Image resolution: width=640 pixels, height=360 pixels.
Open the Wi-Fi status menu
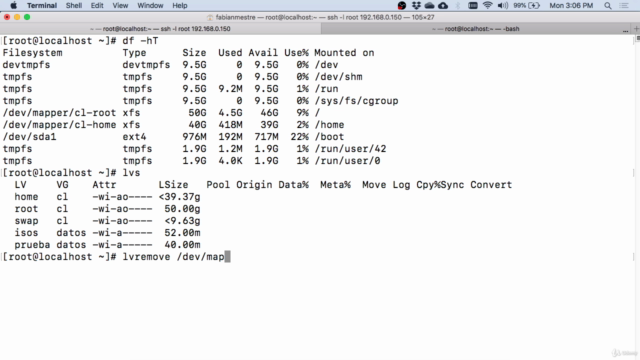coord(487,5)
